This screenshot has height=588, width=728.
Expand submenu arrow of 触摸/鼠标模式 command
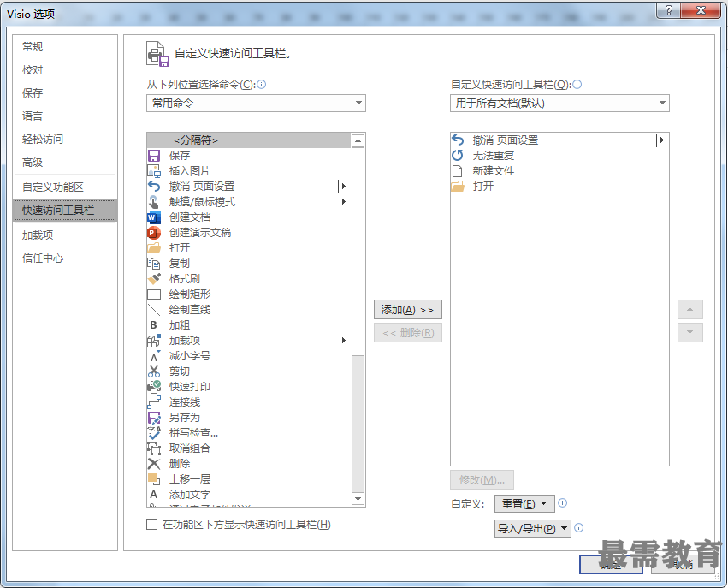pos(344,202)
